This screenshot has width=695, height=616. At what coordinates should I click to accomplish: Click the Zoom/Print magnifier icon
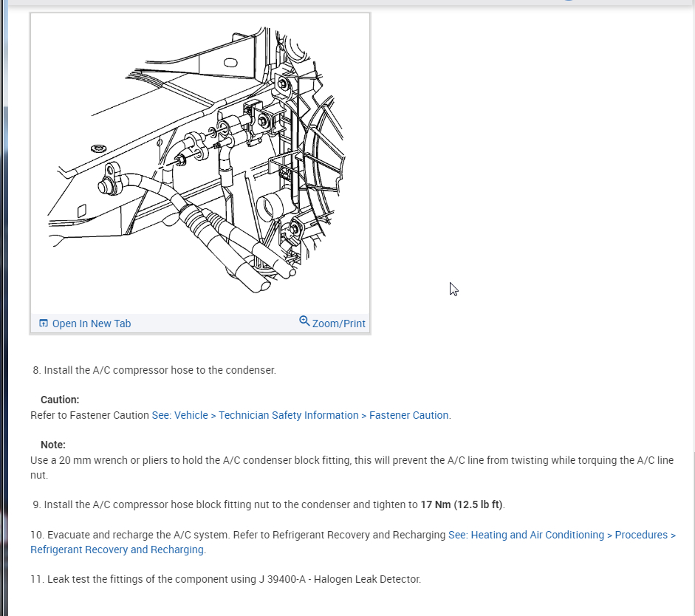tap(304, 321)
